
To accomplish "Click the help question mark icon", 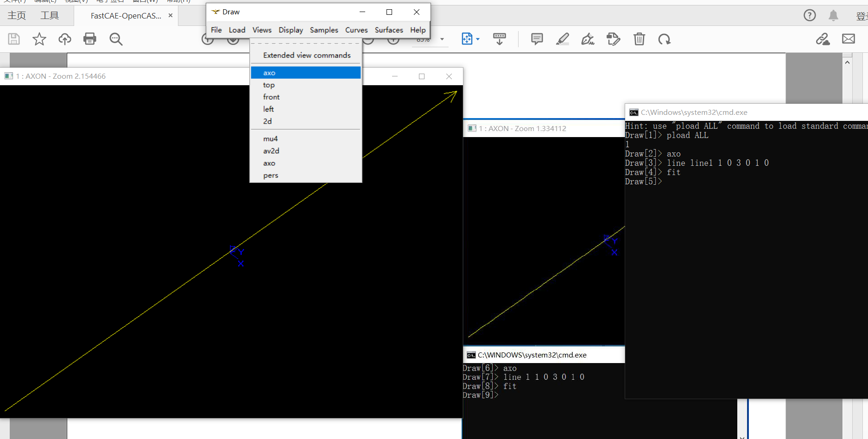I will point(810,15).
